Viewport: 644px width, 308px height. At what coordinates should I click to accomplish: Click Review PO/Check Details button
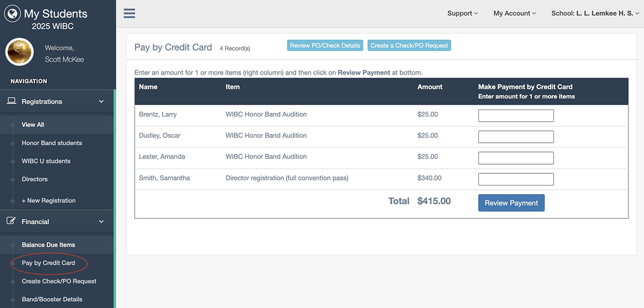tap(325, 46)
